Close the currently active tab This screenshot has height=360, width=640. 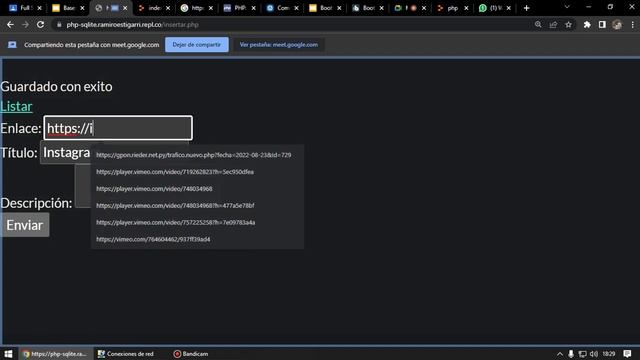pyautogui.click(x=125, y=8)
